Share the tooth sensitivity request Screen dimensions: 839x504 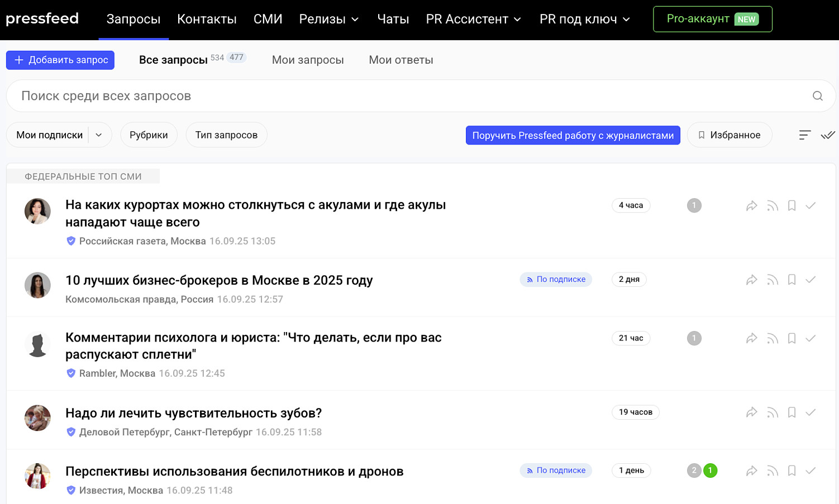click(752, 412)
